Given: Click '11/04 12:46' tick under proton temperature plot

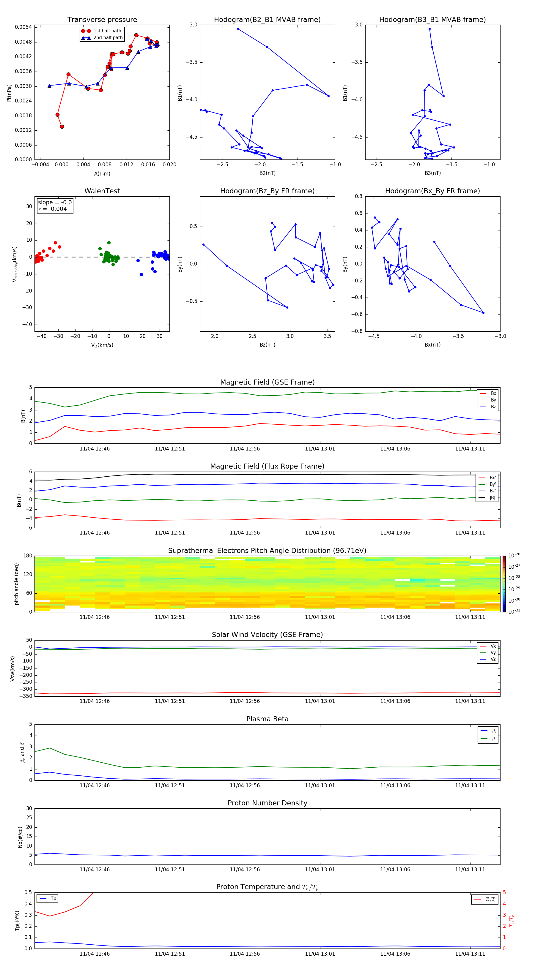Looking at the screenshot, I should pos(95,954).
